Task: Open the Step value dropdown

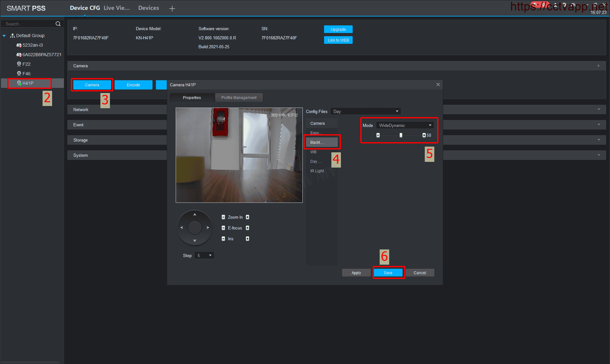Action: coord(204,255)
